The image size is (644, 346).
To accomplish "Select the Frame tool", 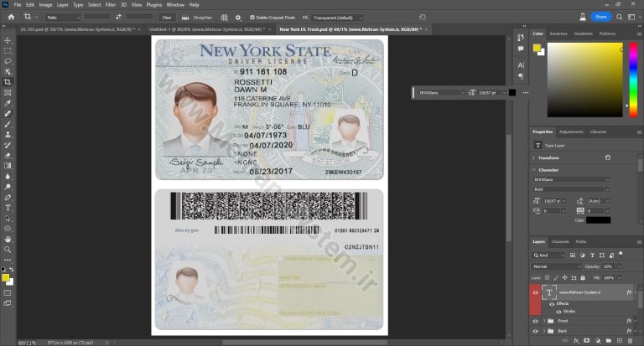I will (8, 93).
